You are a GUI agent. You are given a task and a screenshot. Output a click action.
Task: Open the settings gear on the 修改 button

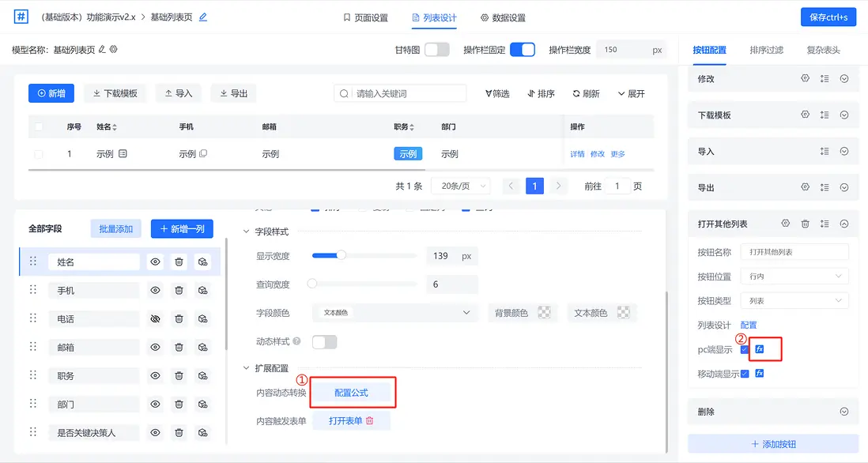[805, 78]
